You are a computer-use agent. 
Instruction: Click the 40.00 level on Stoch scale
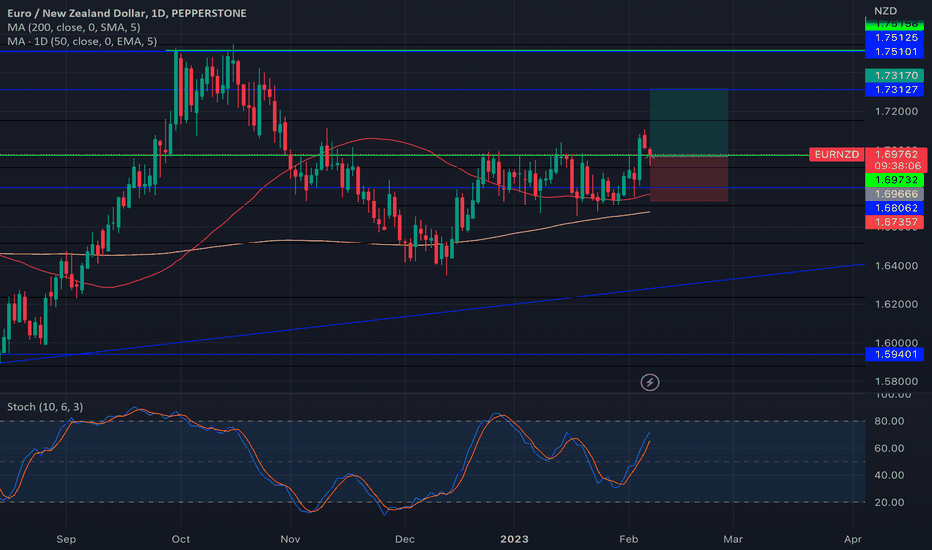point(889,475)
